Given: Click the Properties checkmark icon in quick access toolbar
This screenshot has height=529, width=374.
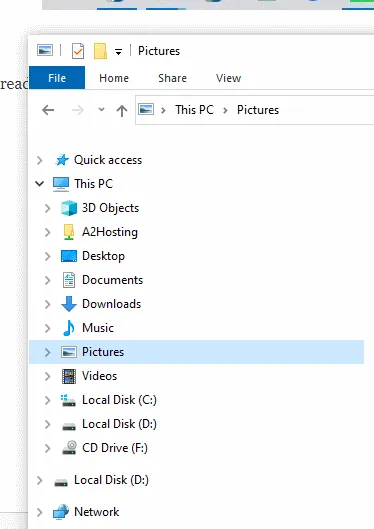Looking at the screenshot, I should (x=78, y=51).
